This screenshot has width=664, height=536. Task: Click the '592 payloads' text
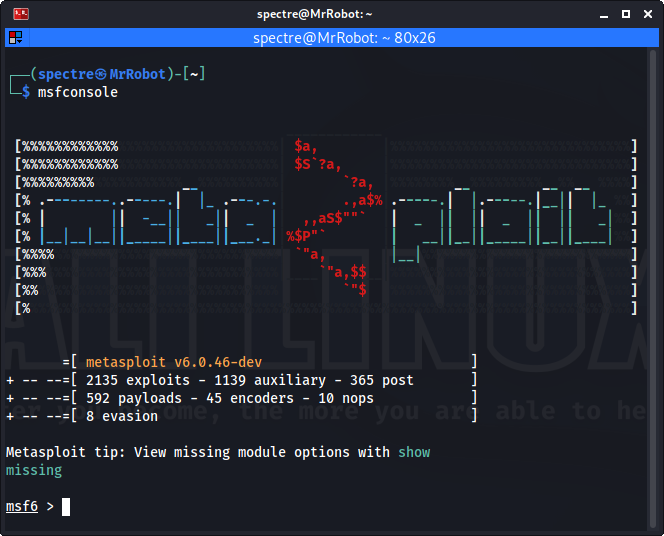point(134,398)
